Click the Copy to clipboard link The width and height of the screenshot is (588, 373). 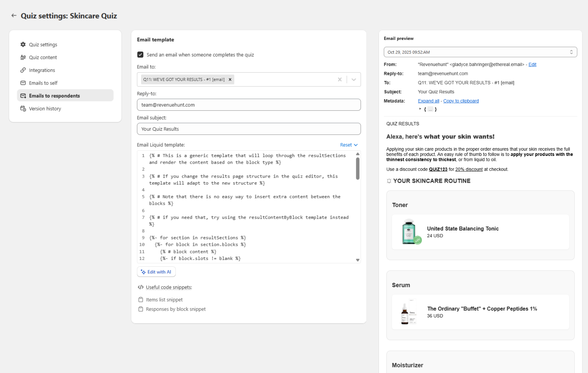(x=461, y=101)
